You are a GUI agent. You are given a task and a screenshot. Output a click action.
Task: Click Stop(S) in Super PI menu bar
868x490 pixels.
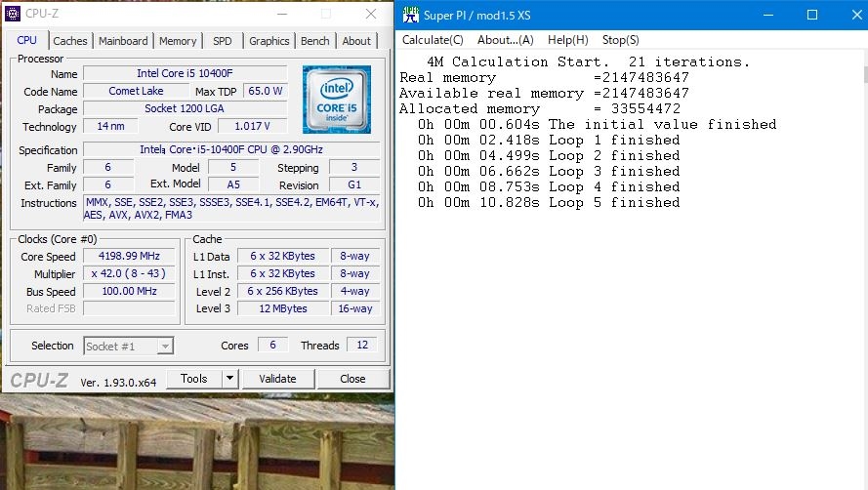pyautogui.click(x=621, y=40)
